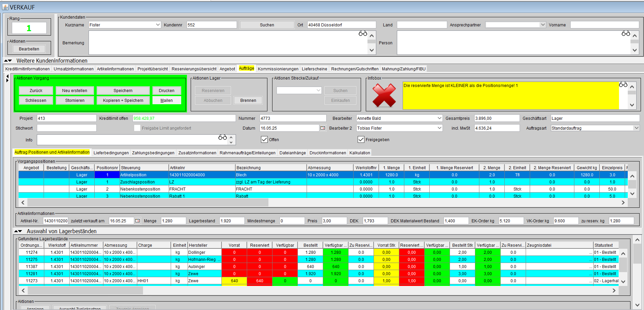Select Lagerbestand row with Ordnungsnr 11274
Screen dimensions: 644x310
tap(319, 252)
